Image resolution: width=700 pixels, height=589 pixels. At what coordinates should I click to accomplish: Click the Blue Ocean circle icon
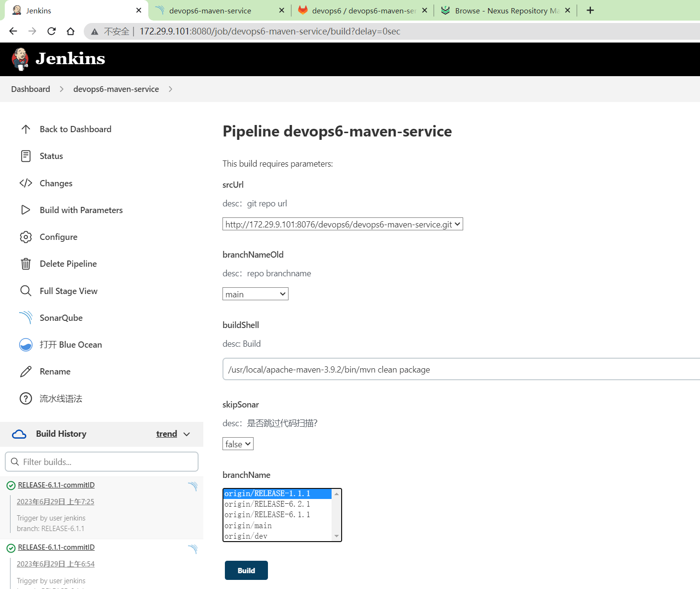tap(26, 345)
